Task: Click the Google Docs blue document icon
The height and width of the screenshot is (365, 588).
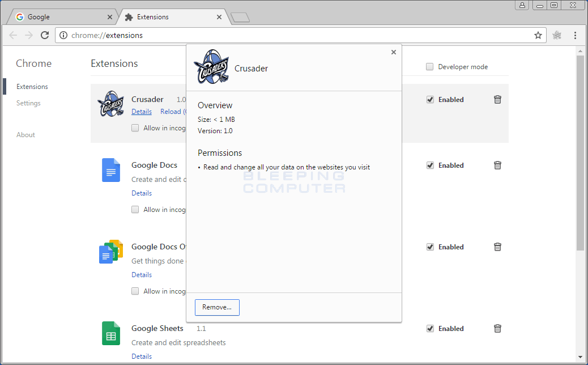Action: click(111, 170)
